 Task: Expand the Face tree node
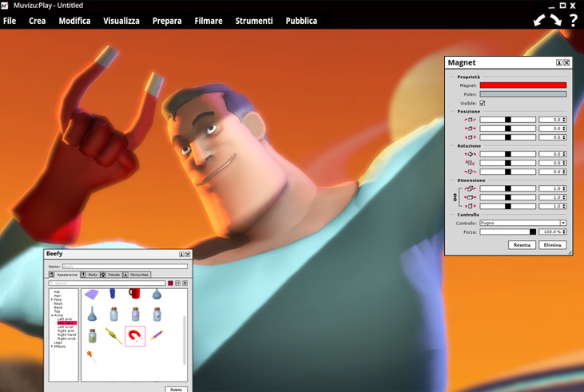click(x=52, y=299)
